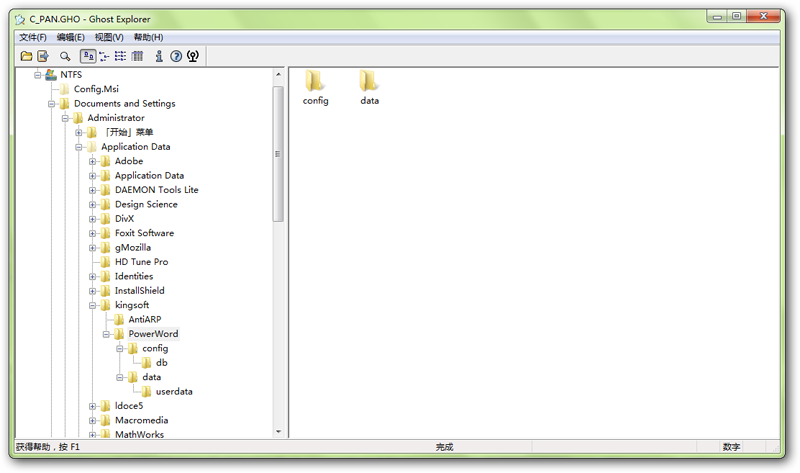The image size is (800, 473).
Task: Select the Identities folder
Action: [134, 277]
